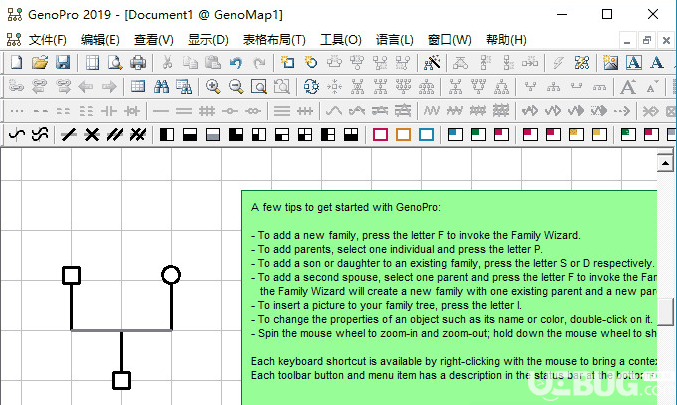Viewport: 677px width, 405px height.
Task: Choose the blue outline square swatch
Action: 426,135
